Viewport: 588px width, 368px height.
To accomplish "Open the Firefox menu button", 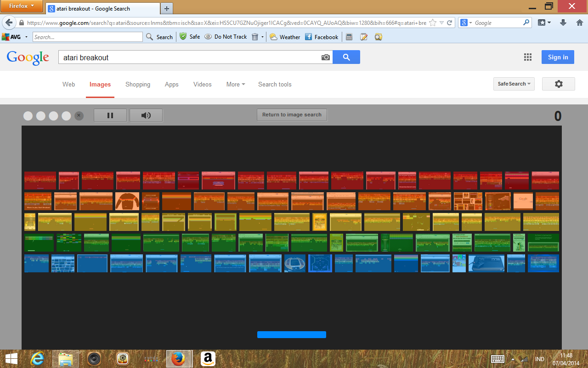I will 22,6.
